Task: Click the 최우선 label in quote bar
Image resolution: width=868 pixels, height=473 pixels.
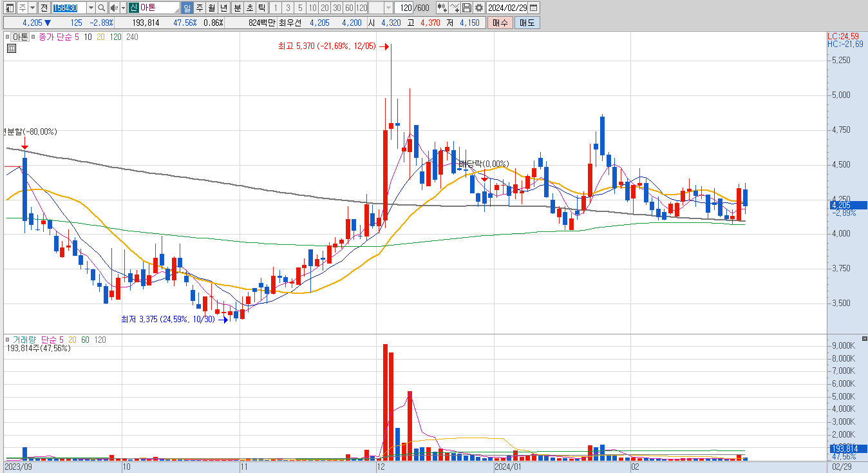Action: point(291,23)
